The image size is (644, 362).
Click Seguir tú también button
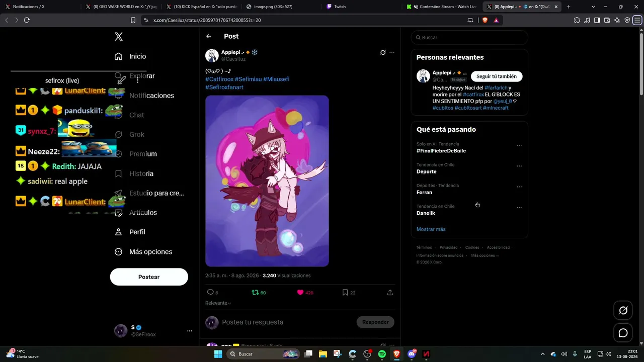(497, 76)
